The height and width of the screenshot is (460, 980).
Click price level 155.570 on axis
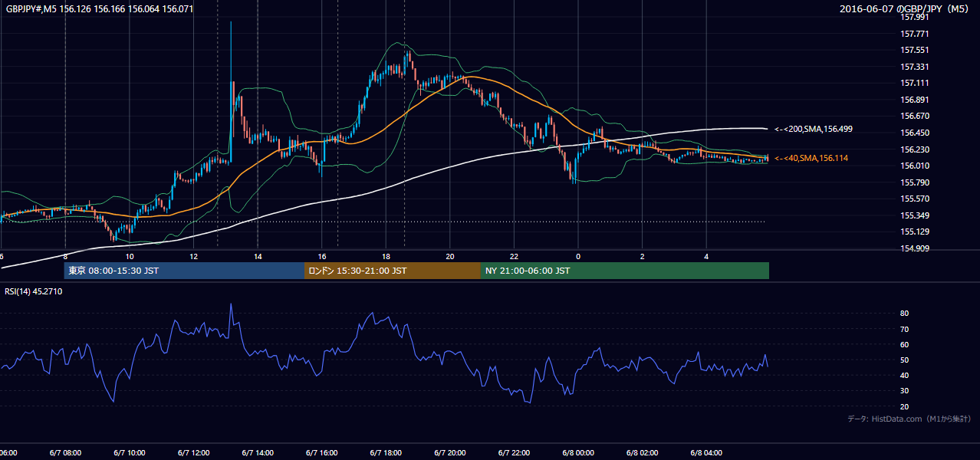[x=915, y=199]
